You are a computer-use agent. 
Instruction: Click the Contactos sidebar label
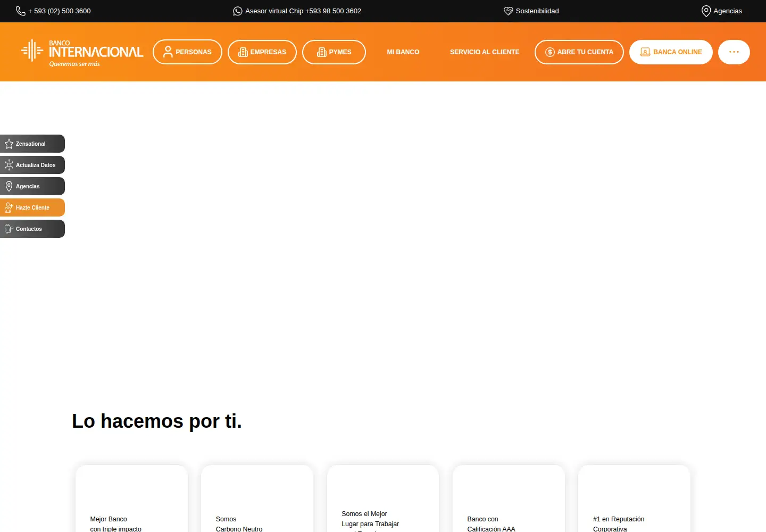pos(29,229)
